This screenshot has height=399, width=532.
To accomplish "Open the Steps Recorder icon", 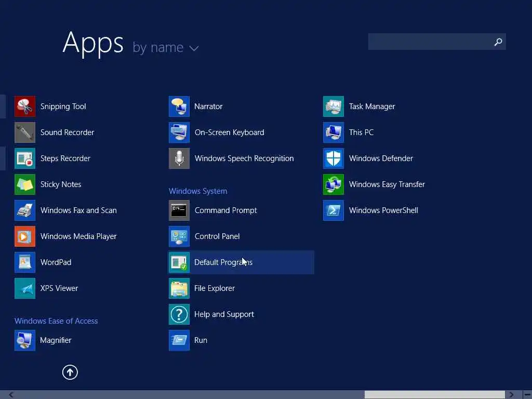I will [25, 158].
